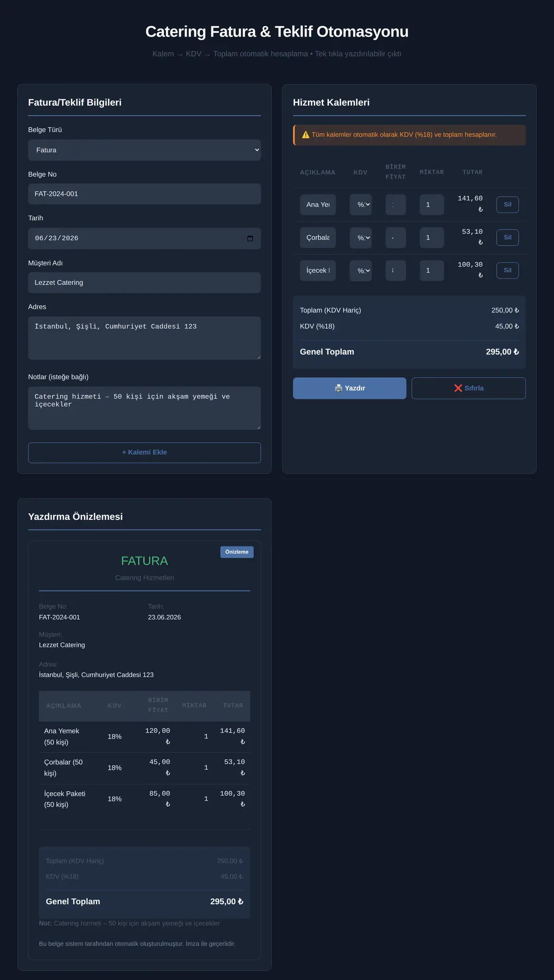This screenshot has height=980, width=554.
Task: Delete the İçecek item with Sil
Action: pyautogui.click(x=507, y=271)
